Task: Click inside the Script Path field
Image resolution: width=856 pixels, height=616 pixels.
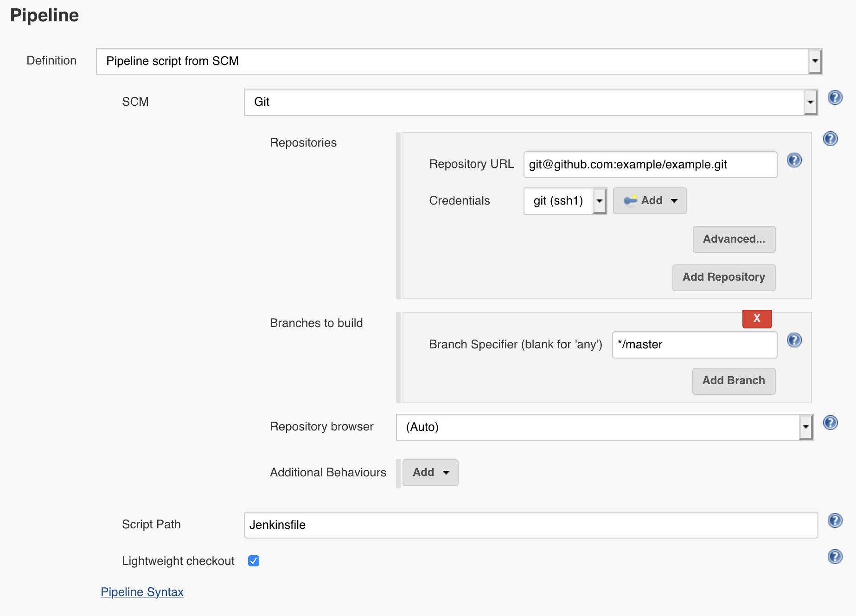Action: (464, 525)
